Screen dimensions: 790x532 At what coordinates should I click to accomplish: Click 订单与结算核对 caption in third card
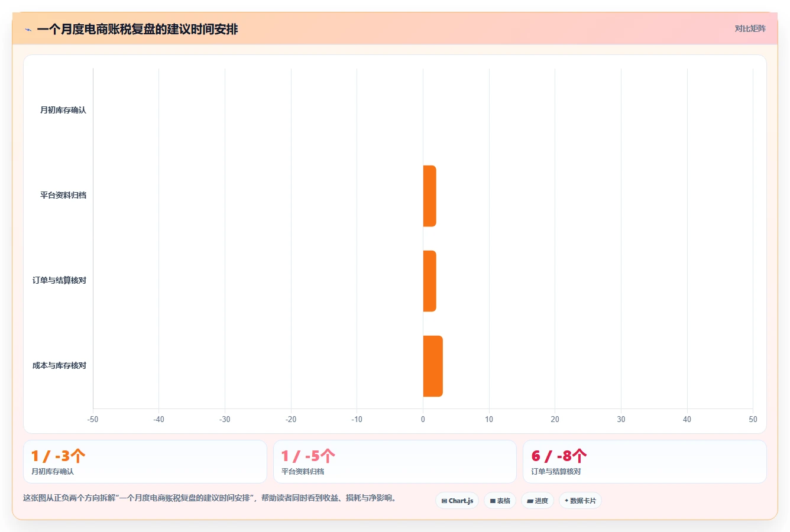(x=556, y=472)
